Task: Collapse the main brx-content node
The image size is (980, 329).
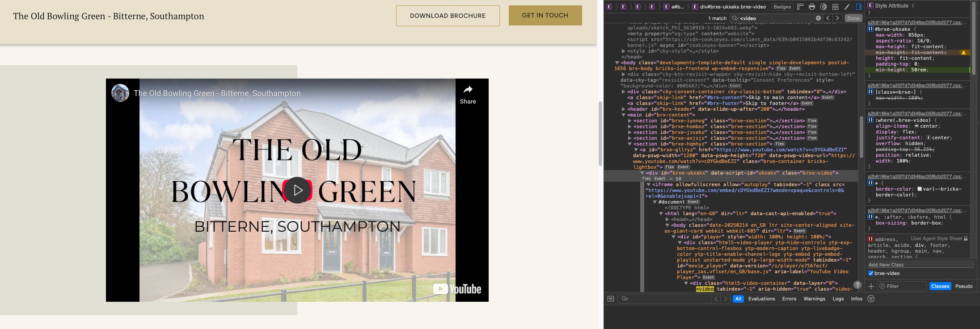Action: (x=623, y=115)
